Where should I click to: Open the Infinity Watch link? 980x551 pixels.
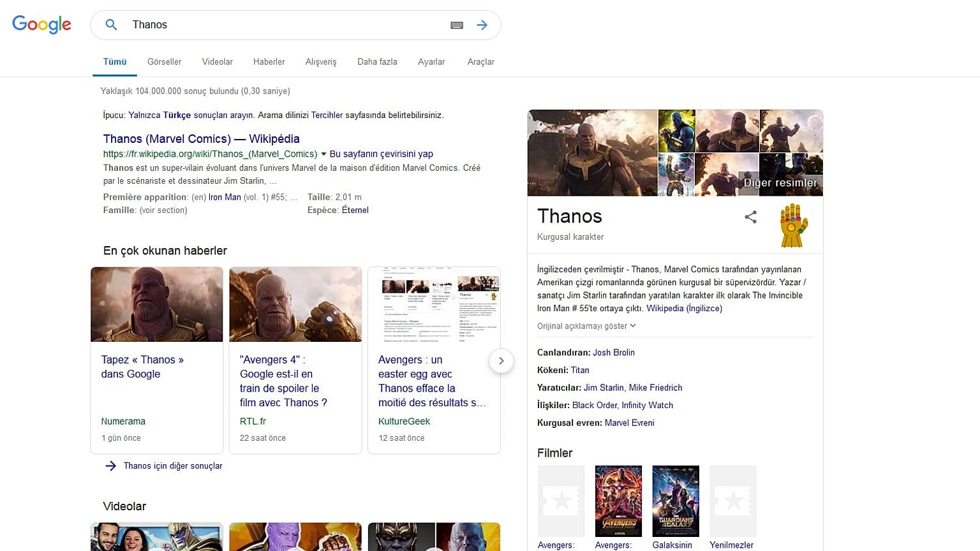(648, 405)
